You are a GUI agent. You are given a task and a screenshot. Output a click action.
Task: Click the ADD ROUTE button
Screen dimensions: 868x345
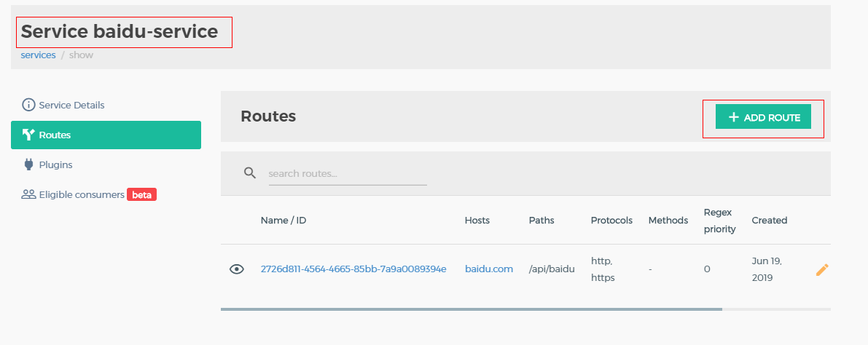point(763,117)
